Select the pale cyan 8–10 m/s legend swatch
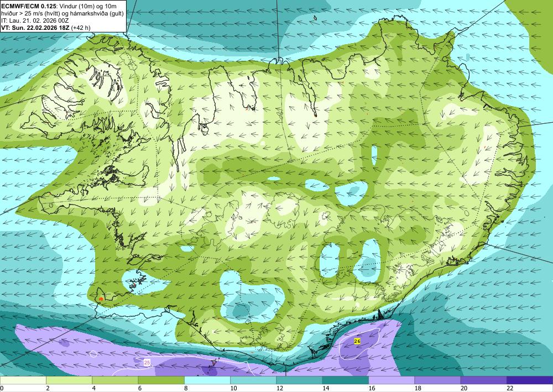Image resolution: width=553 pixels, height=392 pixels. tap(207, 380)
